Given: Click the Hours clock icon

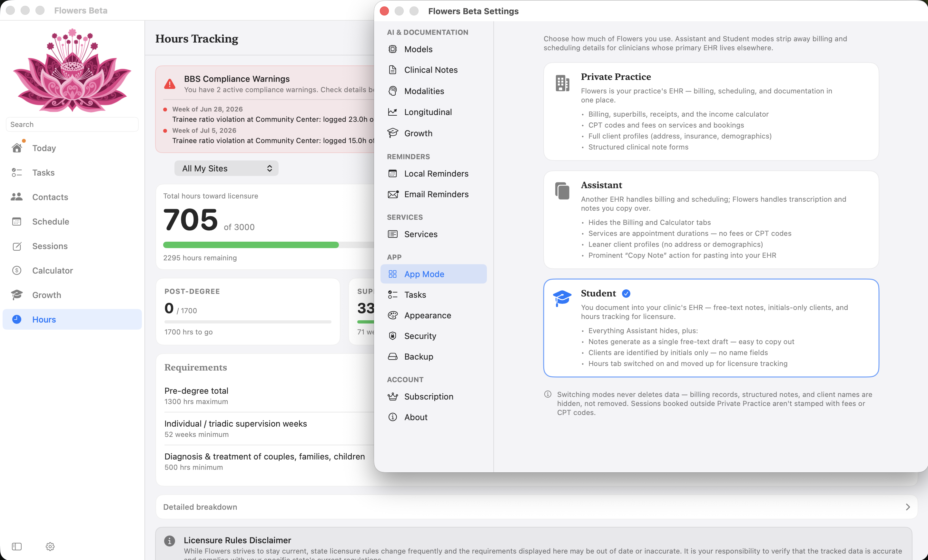Looking at the screenshot, I should (16, 319).
